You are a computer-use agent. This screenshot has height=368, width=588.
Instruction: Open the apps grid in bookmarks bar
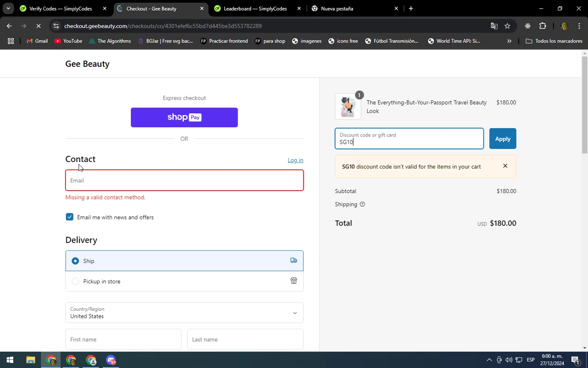(11, 41)
